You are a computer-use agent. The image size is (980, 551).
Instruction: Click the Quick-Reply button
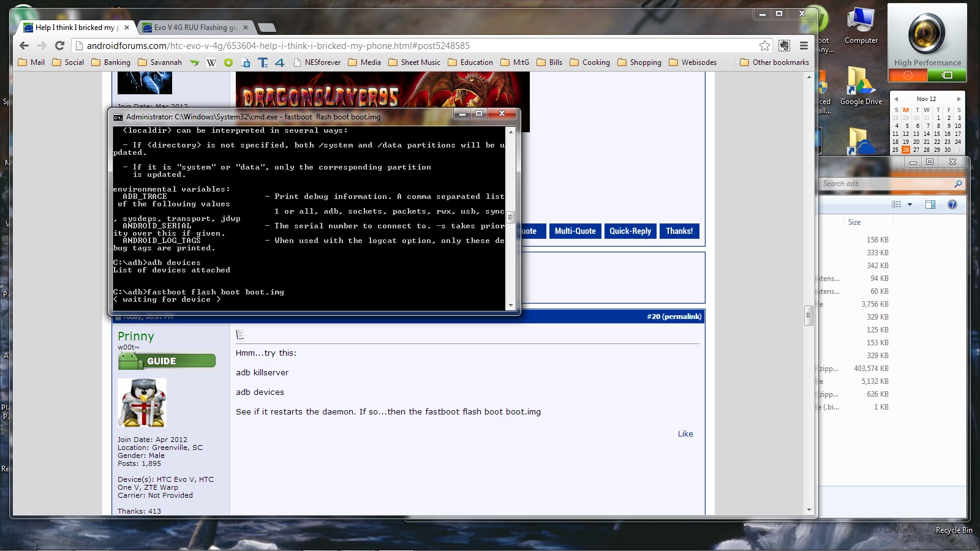point(630,231)
